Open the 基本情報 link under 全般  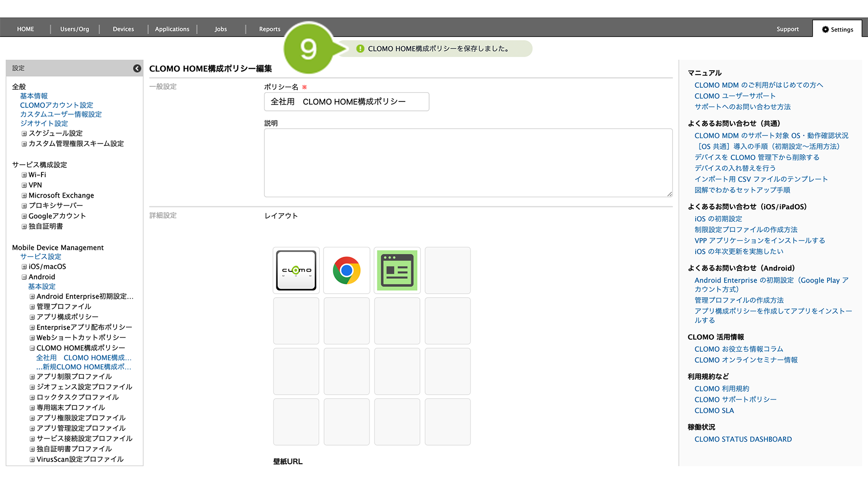(34, 96)
